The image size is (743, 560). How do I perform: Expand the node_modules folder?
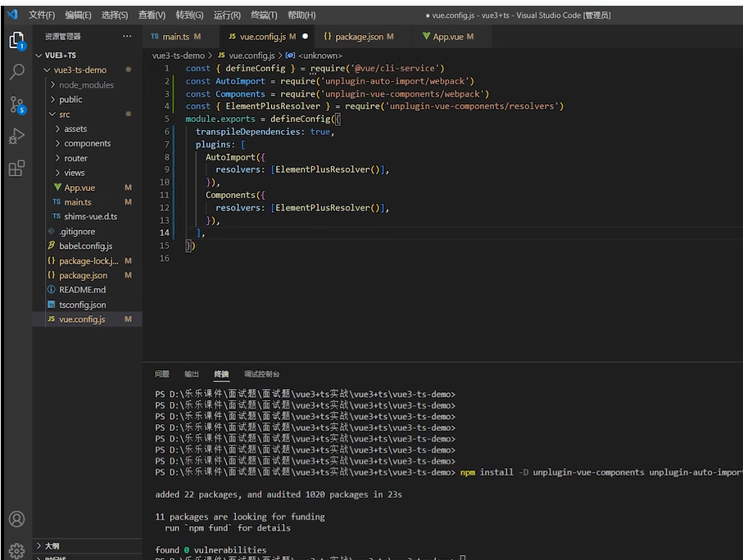click(86, 85)
